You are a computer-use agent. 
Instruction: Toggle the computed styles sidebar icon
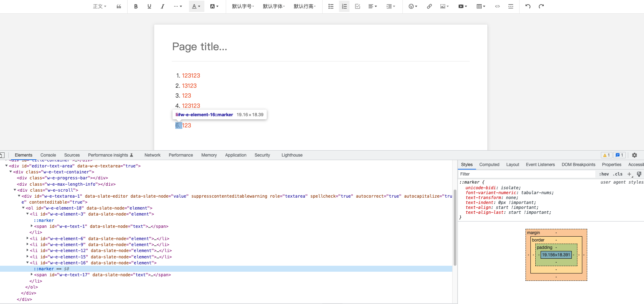pyautogui.click(x=639, y=174)
